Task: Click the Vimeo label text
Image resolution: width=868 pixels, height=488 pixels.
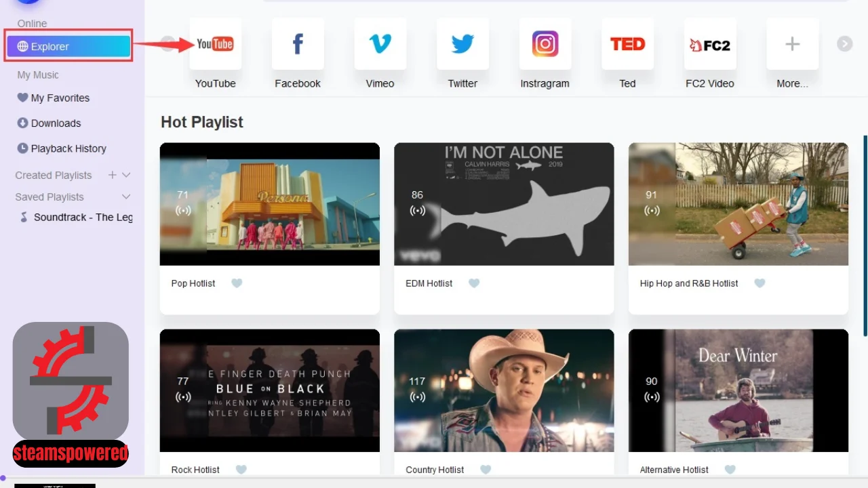Action: click(x=380, y=83)
